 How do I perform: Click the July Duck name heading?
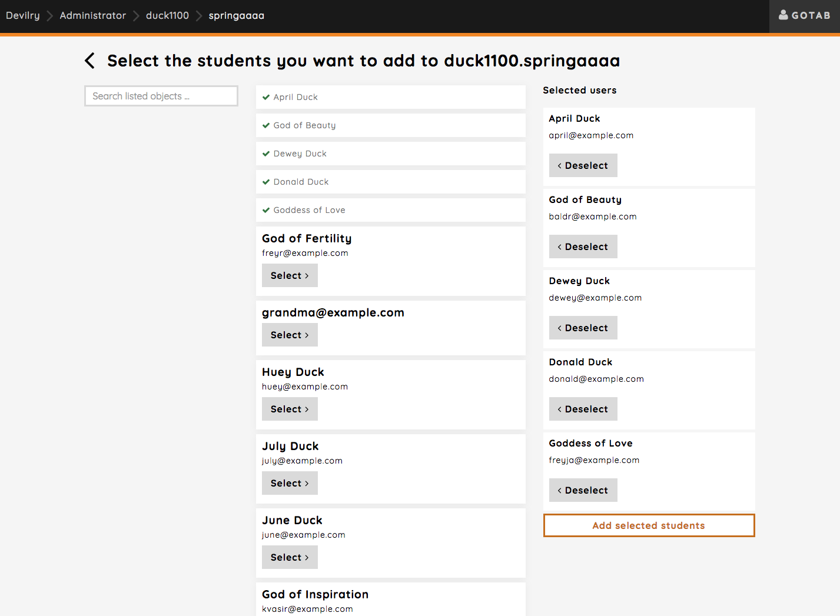[290, 446]
